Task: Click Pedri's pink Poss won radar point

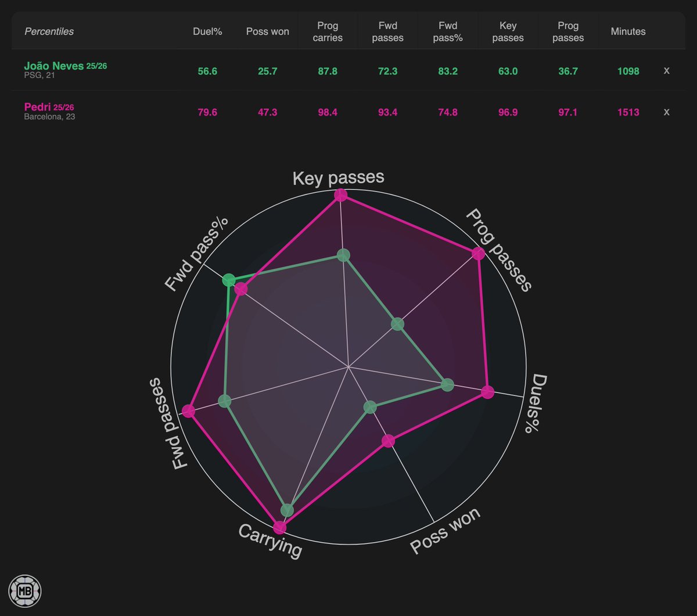Action: (x=388, y=441)
